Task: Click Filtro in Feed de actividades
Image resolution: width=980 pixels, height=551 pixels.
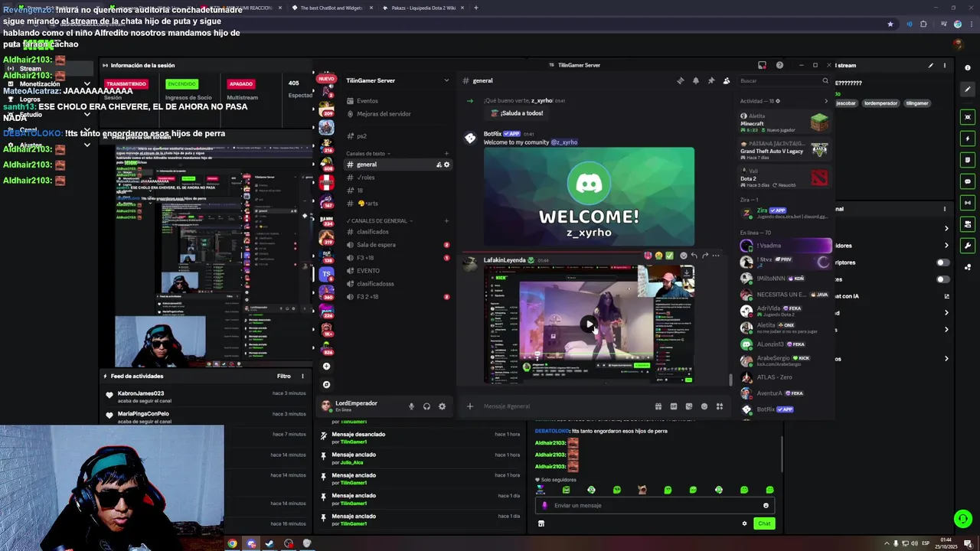Action: coord(284,377)
